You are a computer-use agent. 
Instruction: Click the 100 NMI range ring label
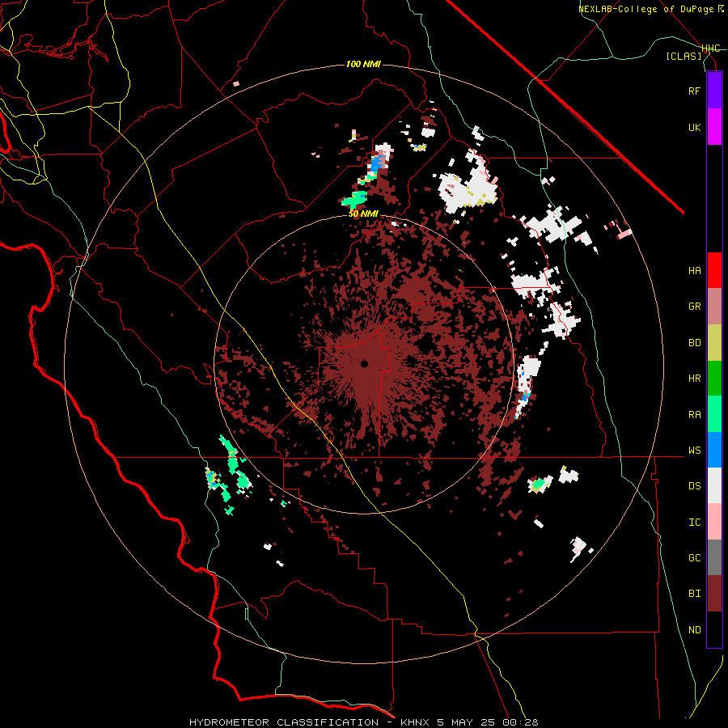(x=363, y=64)
